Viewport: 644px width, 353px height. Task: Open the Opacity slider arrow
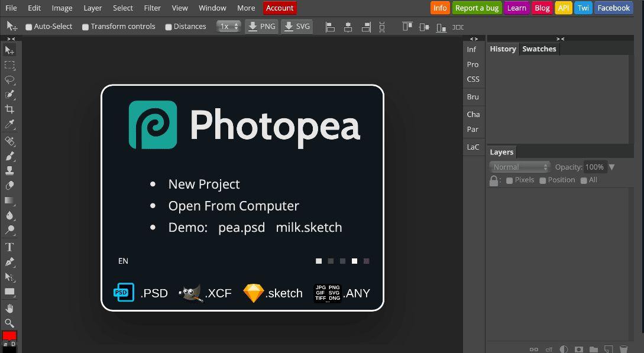click(611, 167)
